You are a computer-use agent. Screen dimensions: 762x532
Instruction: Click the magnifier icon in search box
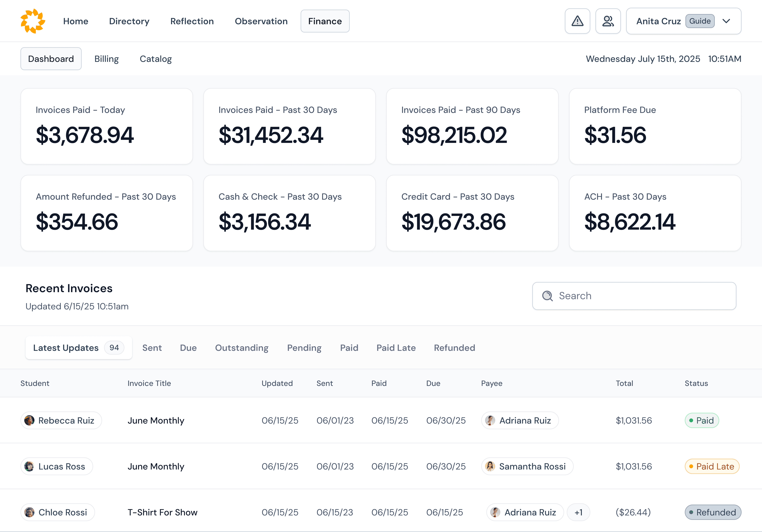click(547, 296)
